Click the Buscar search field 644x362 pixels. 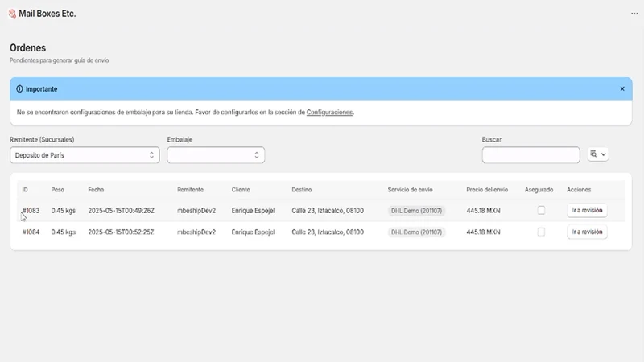pos(530,155)
